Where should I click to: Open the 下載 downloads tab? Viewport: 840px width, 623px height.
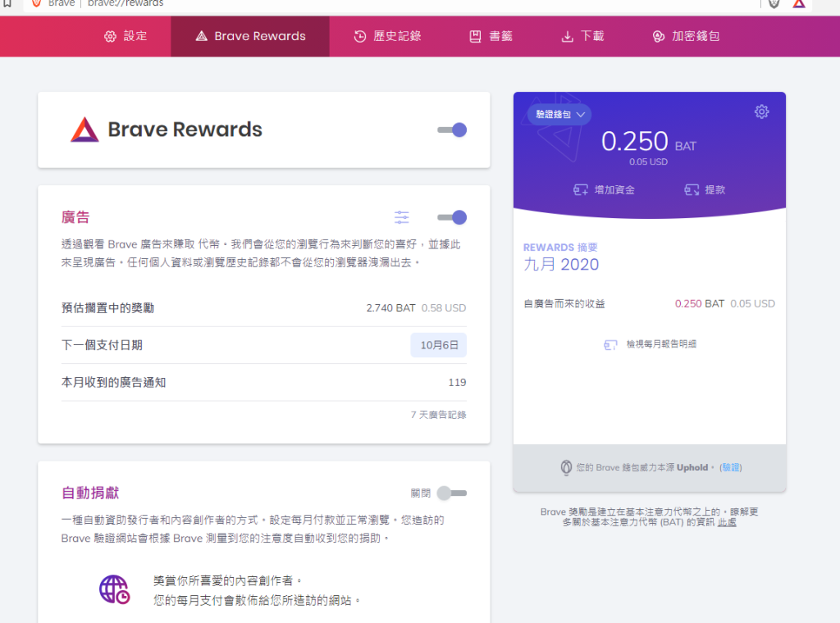click(582, 36)
